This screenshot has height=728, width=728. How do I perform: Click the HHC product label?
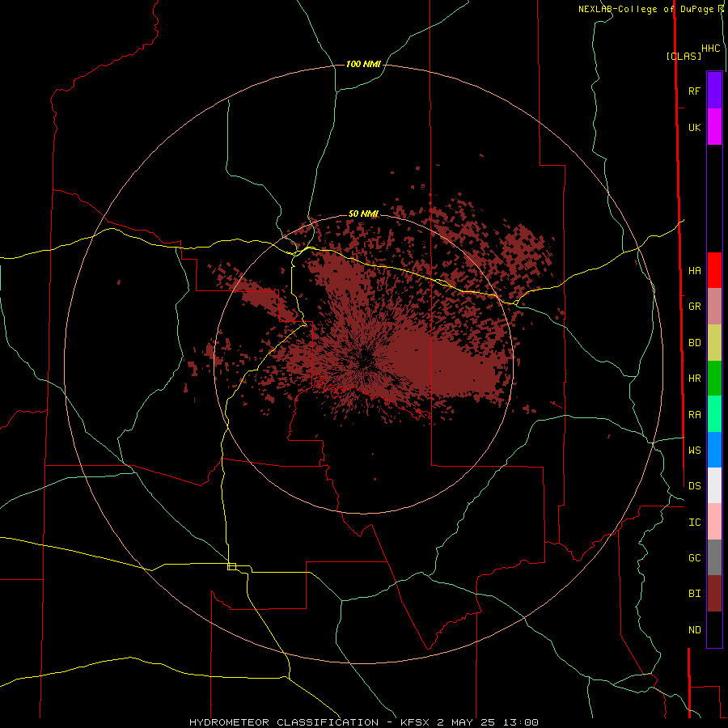coord(710,49)
